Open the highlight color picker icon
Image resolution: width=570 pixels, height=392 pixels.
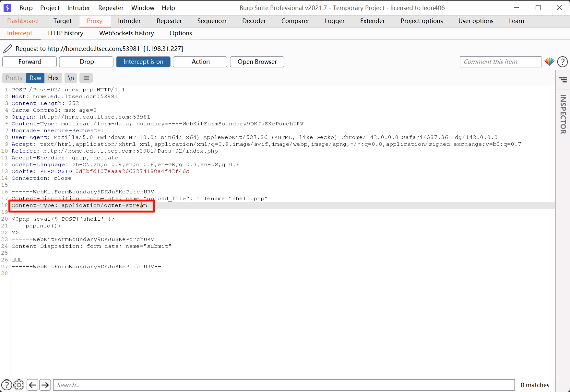tap(549, 62)
